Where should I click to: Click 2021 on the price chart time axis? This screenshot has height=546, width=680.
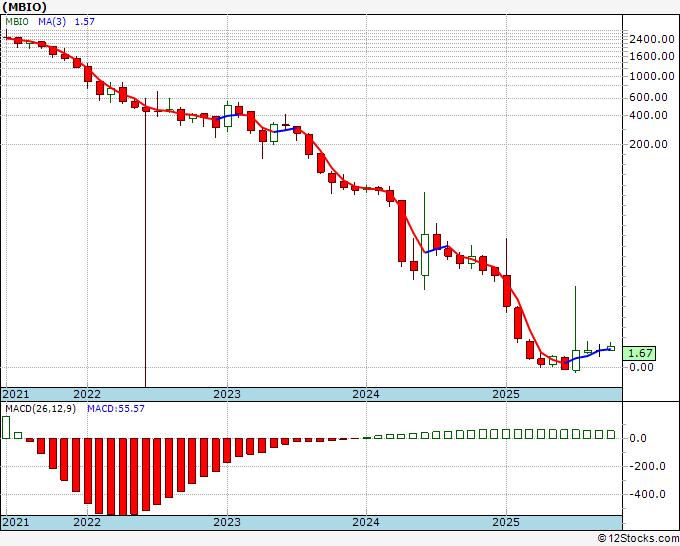tap(16, 394)
